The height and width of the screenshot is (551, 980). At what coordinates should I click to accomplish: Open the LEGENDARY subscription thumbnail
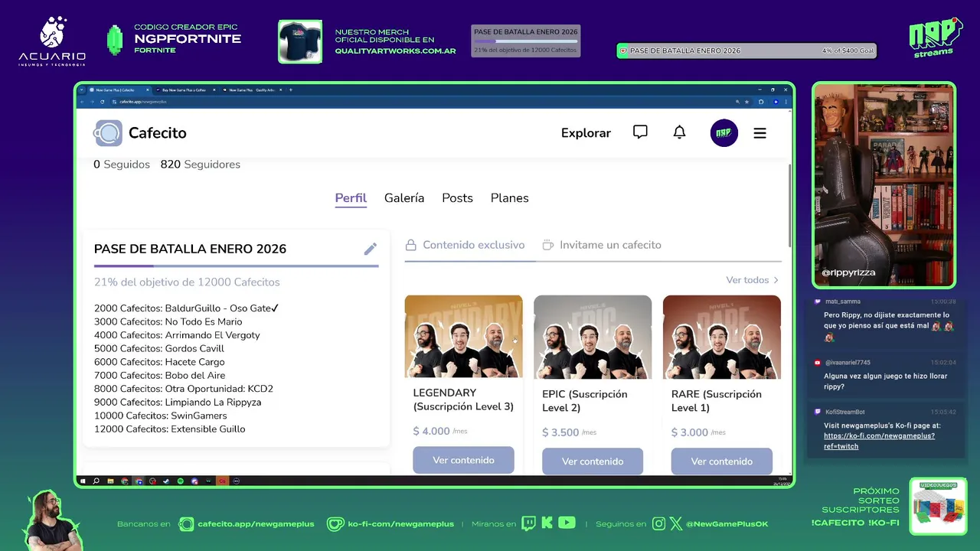[x=464, y=337]
